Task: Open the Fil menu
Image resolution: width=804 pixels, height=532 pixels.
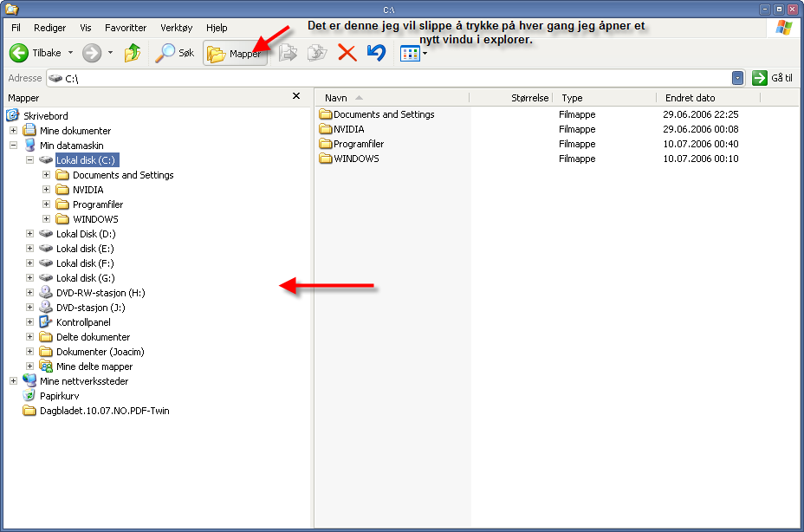Action: (16, 28)
